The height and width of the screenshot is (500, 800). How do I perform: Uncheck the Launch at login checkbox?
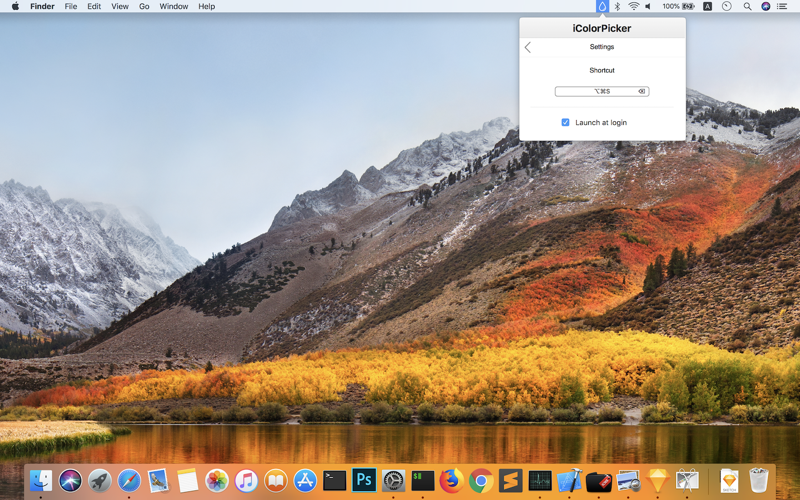[565, 122]
